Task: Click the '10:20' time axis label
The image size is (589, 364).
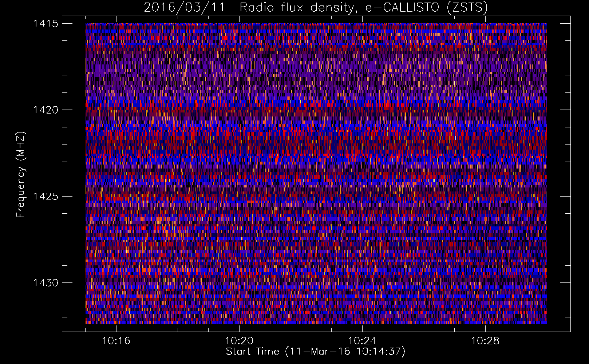Action: click(x=239, y=341)
